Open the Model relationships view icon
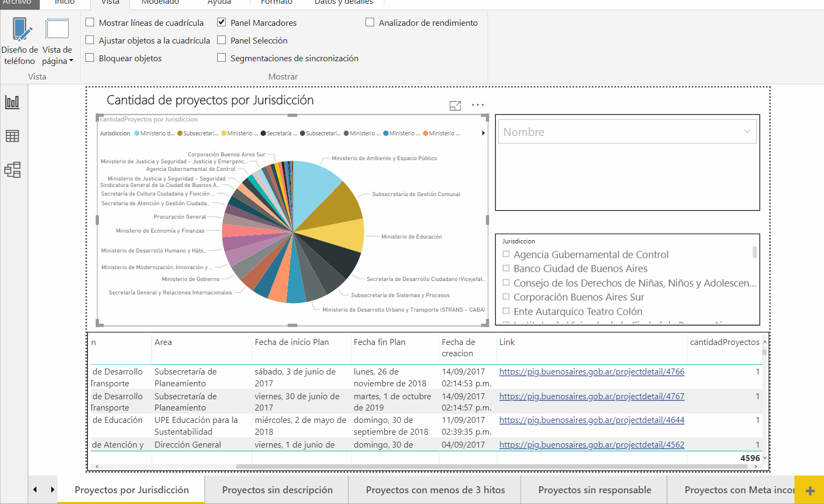This screenshot has width=824, height=504. click(x=12, y=170)
